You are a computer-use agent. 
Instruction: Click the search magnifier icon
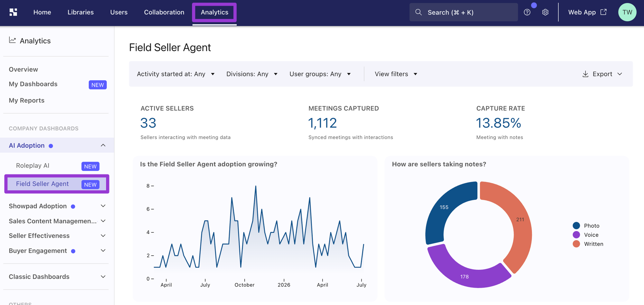click(418, 12)
